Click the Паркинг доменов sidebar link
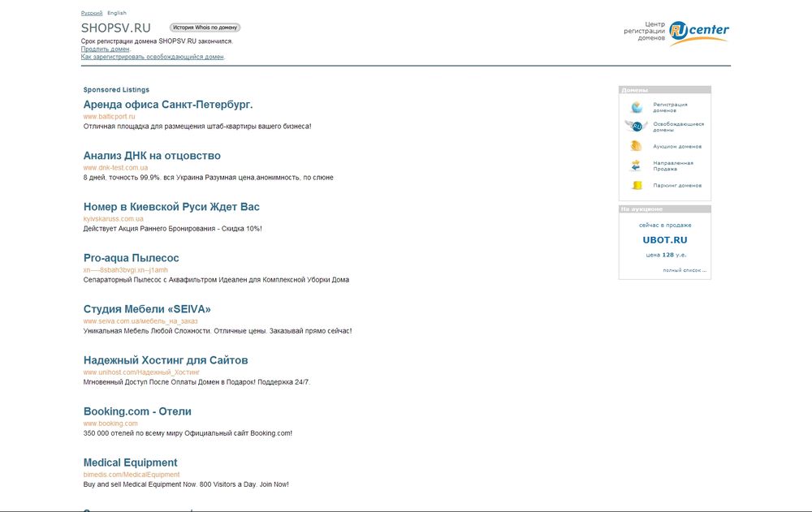Viewport: 812px width, 512px height. point(677,185)
